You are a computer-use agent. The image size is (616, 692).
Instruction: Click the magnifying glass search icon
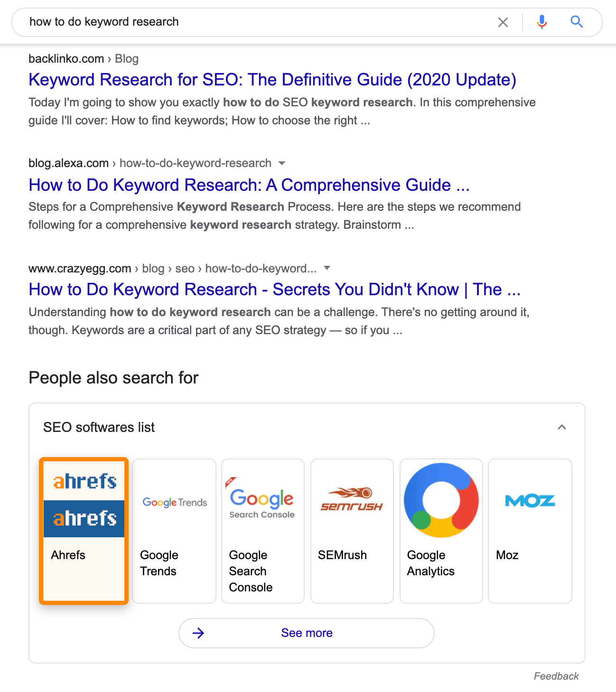coord(577,22)
